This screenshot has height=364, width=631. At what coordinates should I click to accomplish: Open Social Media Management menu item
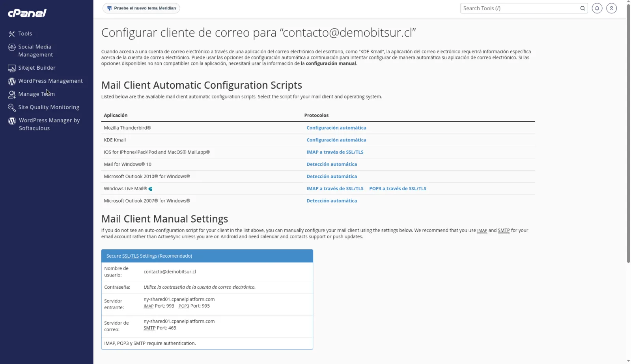click(35, 51)
